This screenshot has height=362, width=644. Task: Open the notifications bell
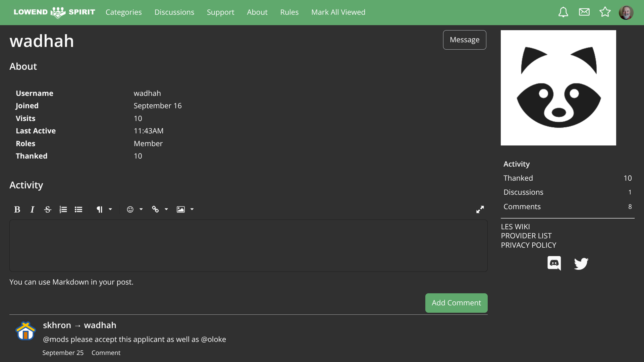(x=563, y=12)
